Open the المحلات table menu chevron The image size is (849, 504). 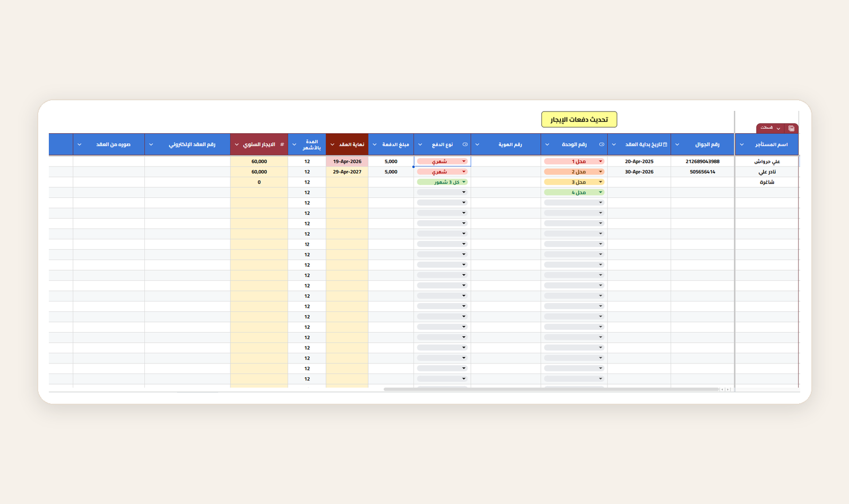click(778, 128)
